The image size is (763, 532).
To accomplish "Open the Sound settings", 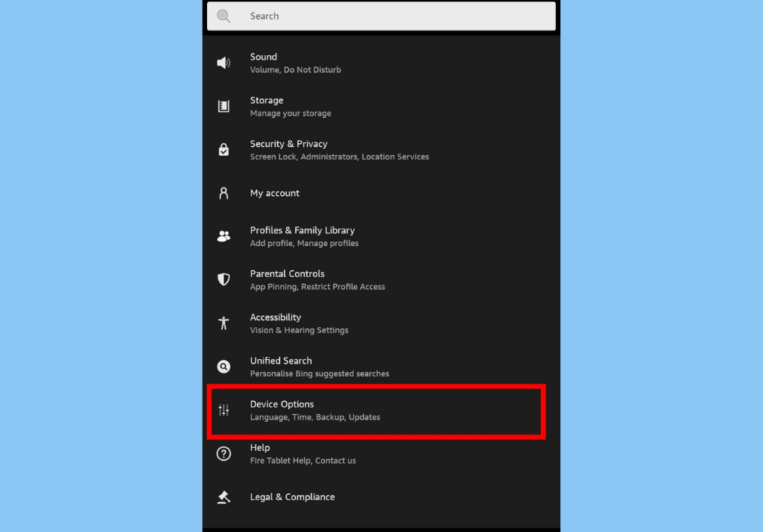I will 381,63.
